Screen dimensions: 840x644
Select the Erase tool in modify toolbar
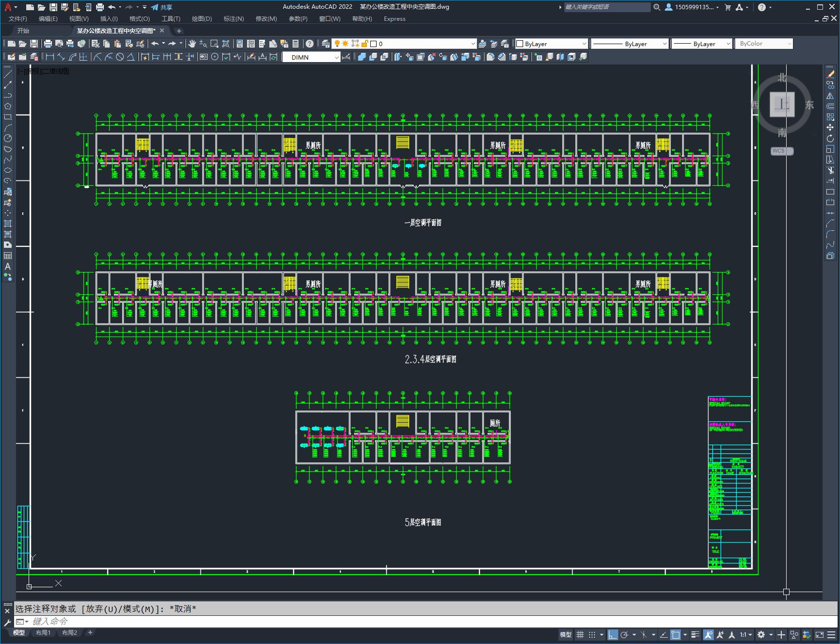[x=830, y=74]
